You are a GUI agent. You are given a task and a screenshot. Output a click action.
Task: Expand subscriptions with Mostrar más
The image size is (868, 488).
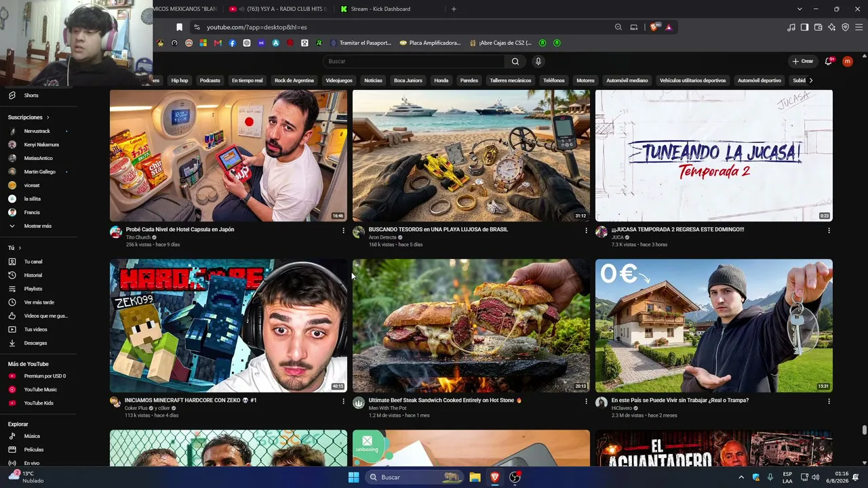(x=38, y=226)
